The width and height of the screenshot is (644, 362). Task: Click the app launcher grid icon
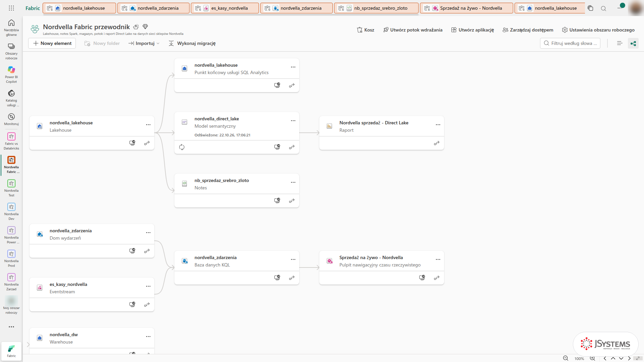(x=11, y=8)
